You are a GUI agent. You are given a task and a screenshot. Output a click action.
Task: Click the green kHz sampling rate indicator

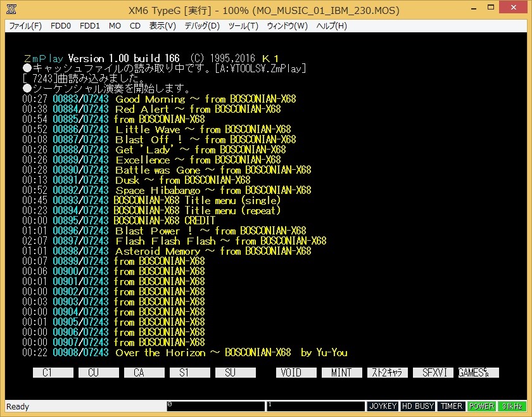(512, 406)
